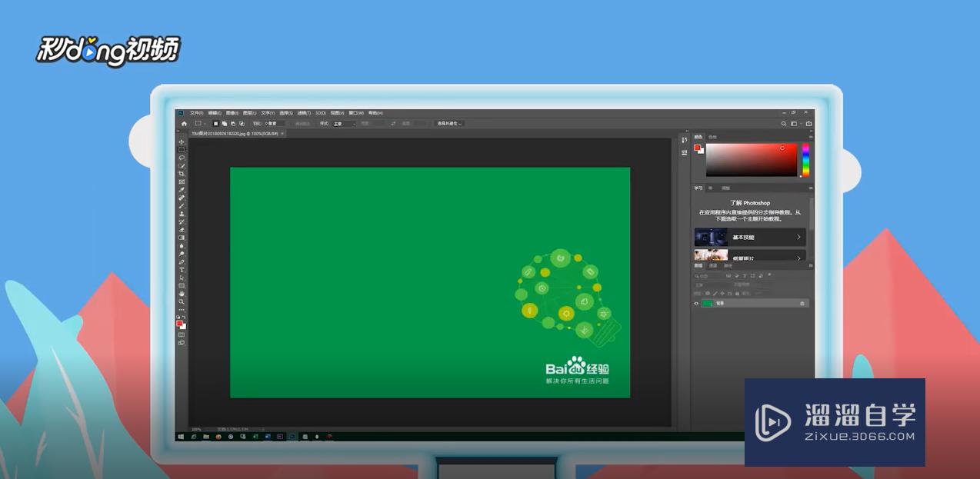The width and height of the screenshot is (980, 479).
Task: Open the Window menu
Action: pos(356,112)
